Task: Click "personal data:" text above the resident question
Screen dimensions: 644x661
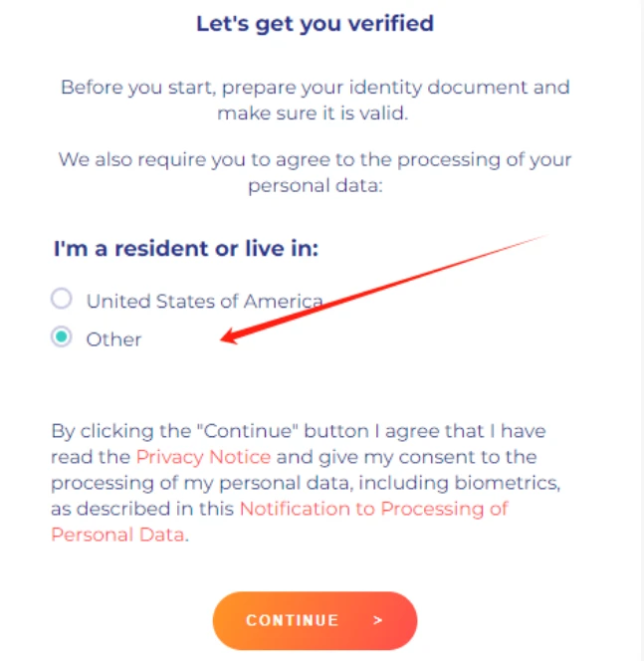Action: [315, 186]
